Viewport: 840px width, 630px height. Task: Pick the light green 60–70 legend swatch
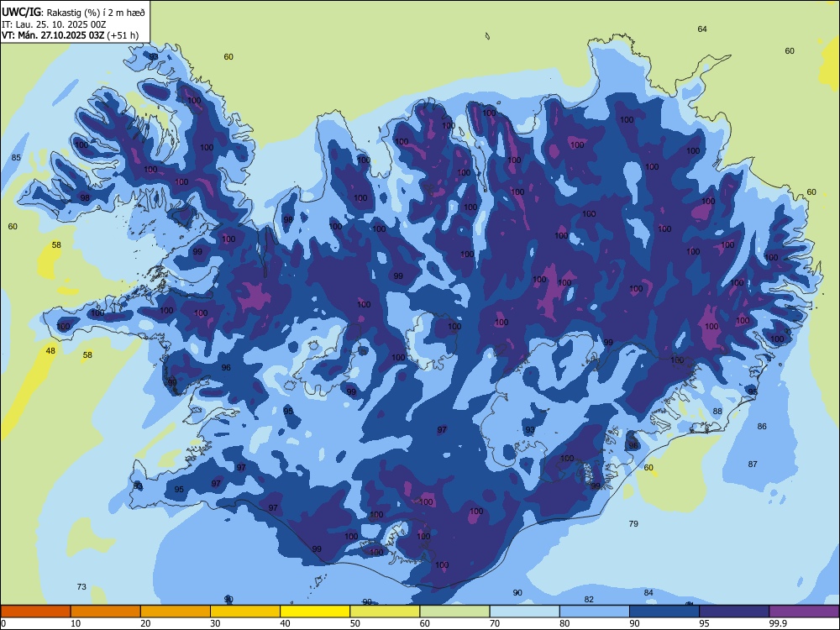[454, 612]
